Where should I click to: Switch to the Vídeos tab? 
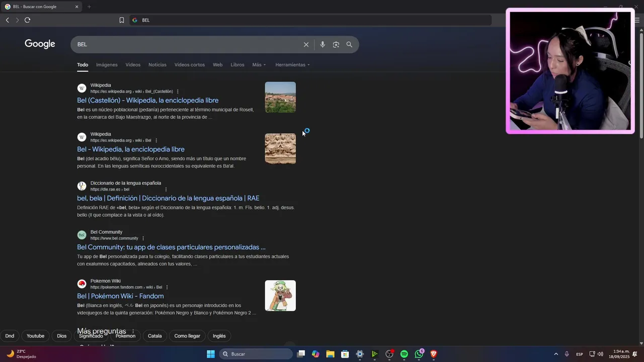click(133, 65)
